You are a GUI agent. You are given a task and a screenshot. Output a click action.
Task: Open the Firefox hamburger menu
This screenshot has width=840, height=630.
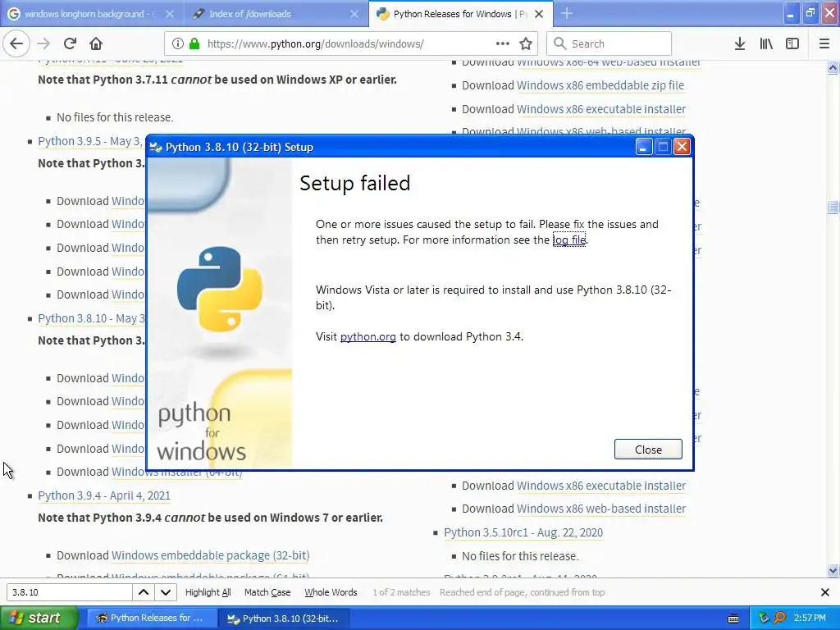pos(824,43)
